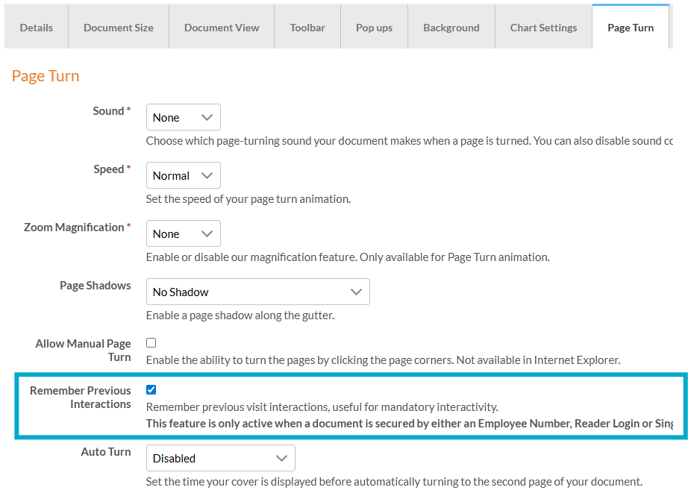The width and height of the screenshot is (688, 496).
Task: Enable the Allow Manual Page Turn checkbox
Action: [151, 343]
